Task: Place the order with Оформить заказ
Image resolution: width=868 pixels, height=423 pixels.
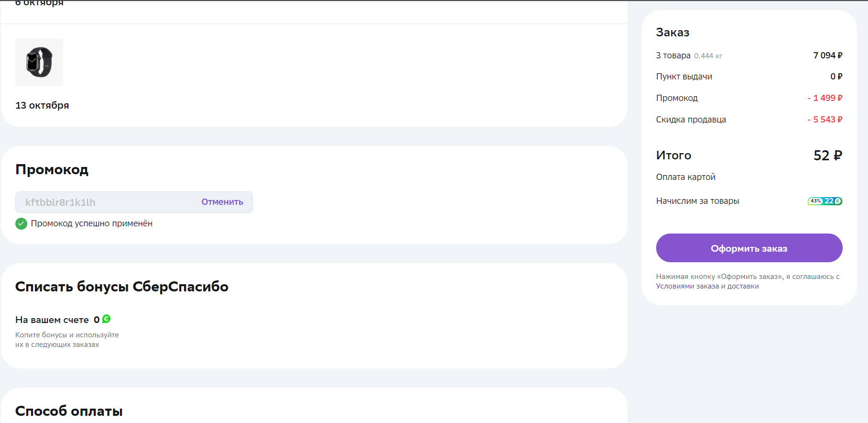Action: 749,248
